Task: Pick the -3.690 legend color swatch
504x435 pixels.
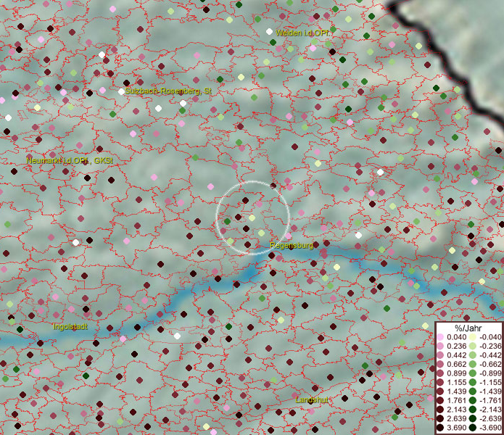Action: coord(473,428)
